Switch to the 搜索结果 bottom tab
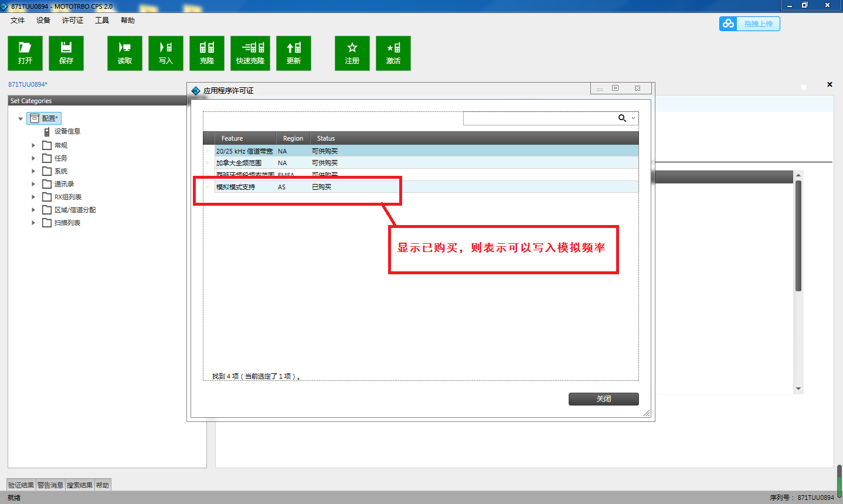The width and height of the screenshot is (843, 504). (80, 485)
